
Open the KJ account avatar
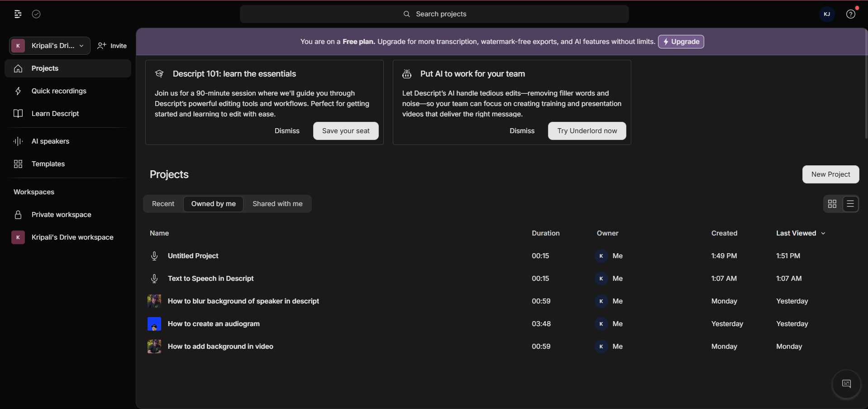pyautogui.click(x=827, y=14)
